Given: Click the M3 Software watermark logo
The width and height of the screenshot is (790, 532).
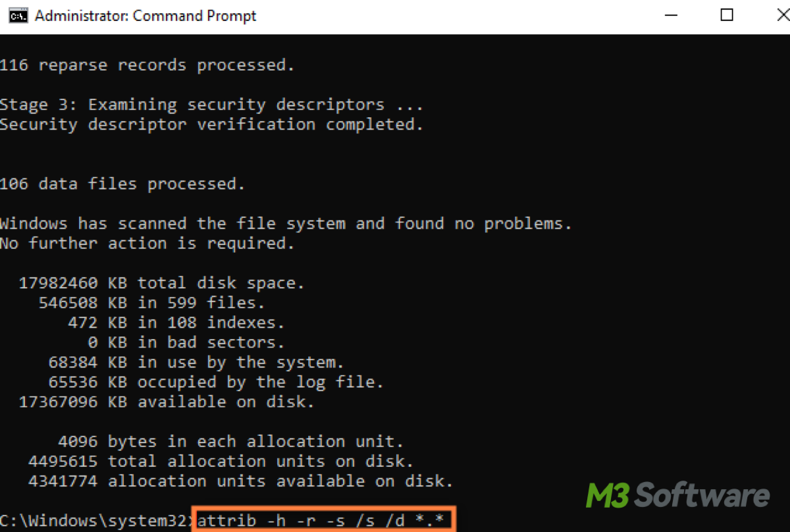Looking at the screenshot, I should click(x=678, y=496).
